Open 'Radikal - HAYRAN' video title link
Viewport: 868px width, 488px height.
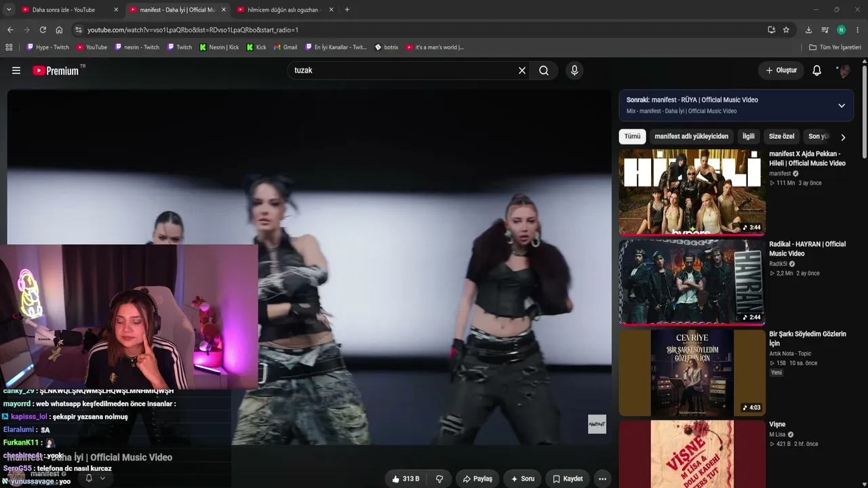point(807,249)
